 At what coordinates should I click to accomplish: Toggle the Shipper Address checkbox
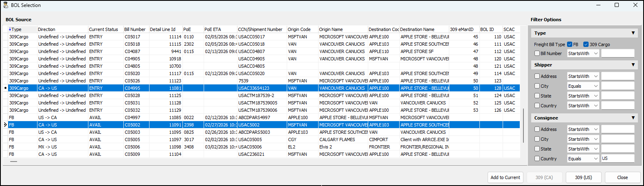pos(537,76)
